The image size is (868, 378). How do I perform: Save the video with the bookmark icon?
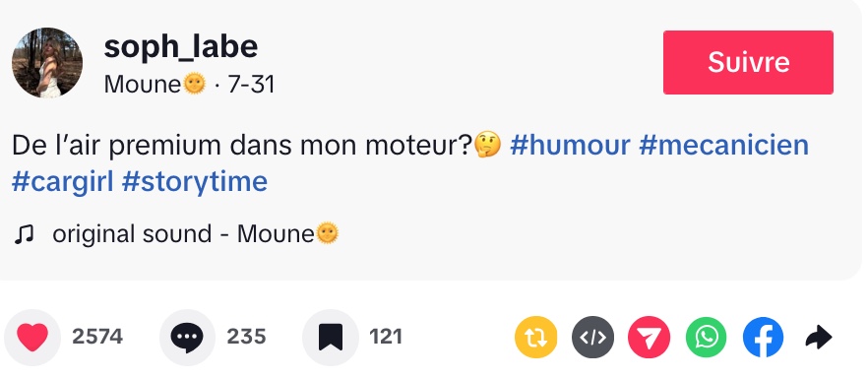(330, 337)
